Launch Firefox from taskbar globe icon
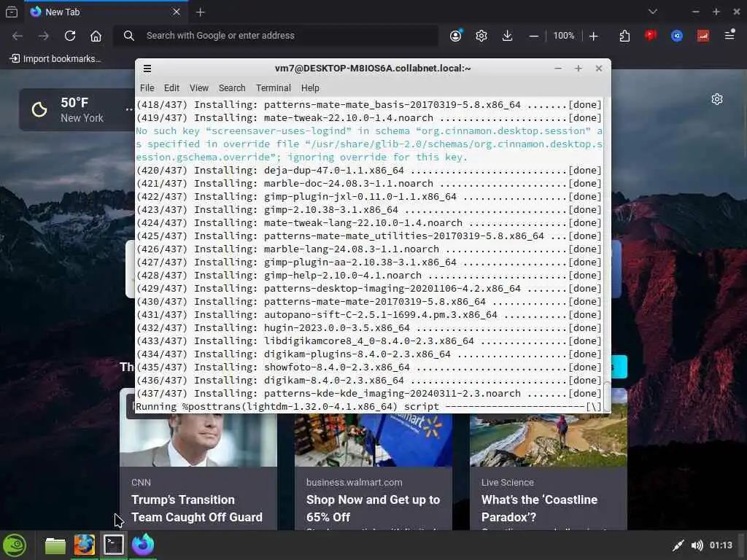This screenshot has height=560, width=747. click(85, 545)
